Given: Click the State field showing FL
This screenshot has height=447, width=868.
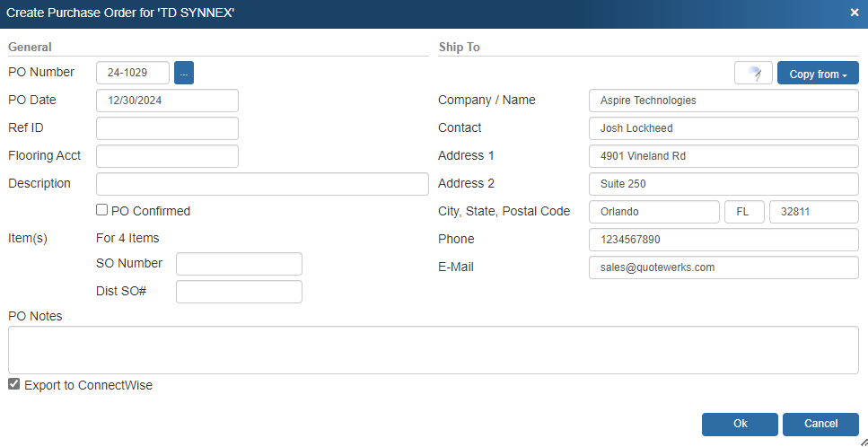Looking at the screenshot, I should (744, 212).
